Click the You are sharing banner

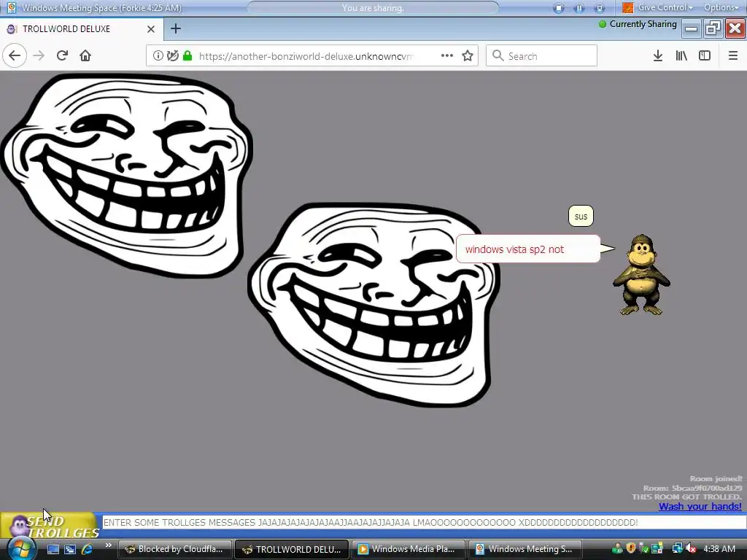pyautogui.click(x=373, y=8)
